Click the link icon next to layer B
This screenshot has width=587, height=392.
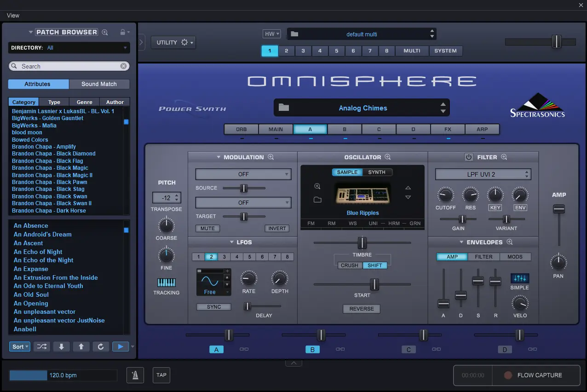(340, 349)
